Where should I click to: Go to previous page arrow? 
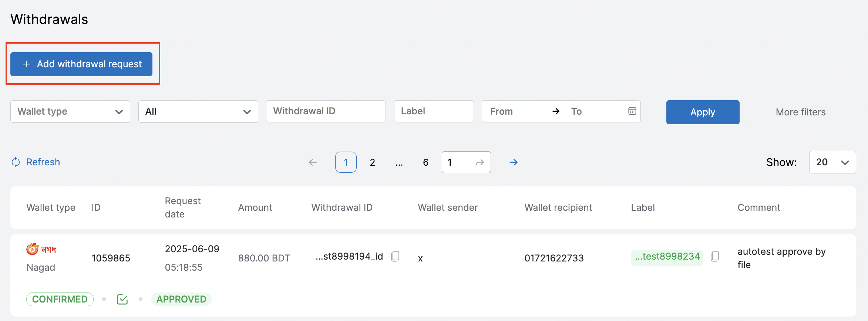(313, 162)
